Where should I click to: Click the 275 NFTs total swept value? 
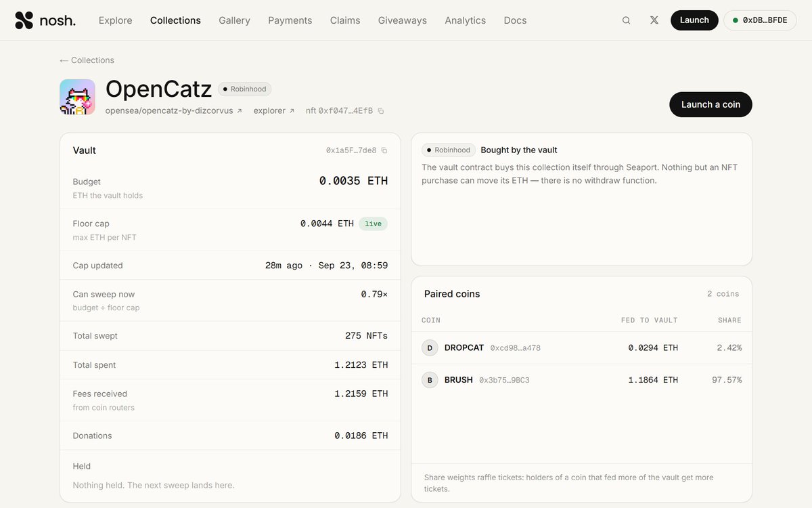coord(367,336)
